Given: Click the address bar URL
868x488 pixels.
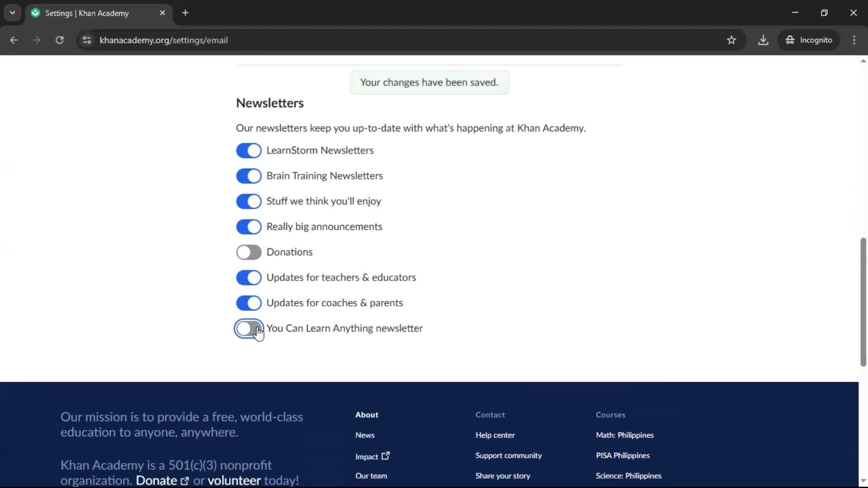Looking at the screenshot, I should point(164,40).
